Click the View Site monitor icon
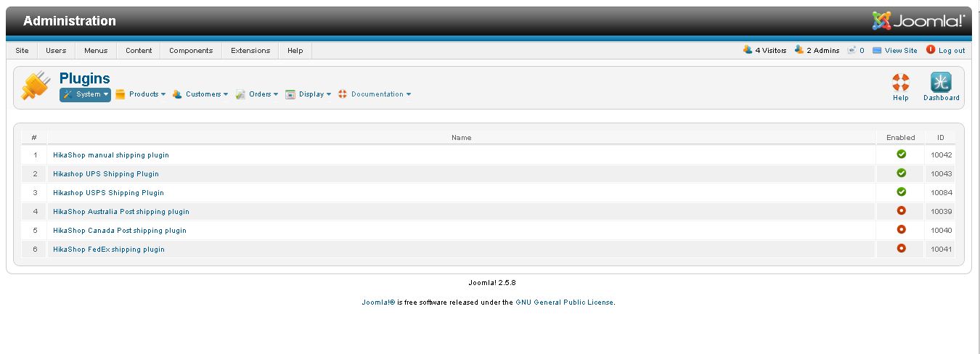This screenshot has height=354, width=980. point(877,51)
